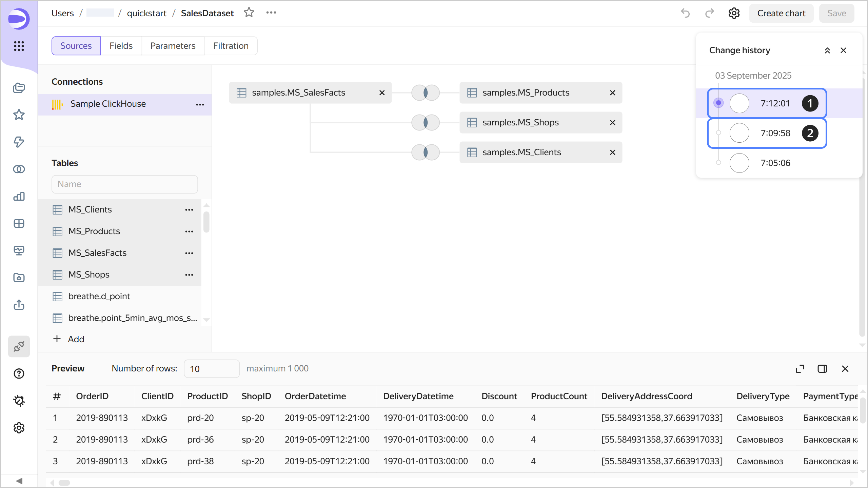
Task: Add SalesDataset to favorites star
Action: (x=249, y=13)
